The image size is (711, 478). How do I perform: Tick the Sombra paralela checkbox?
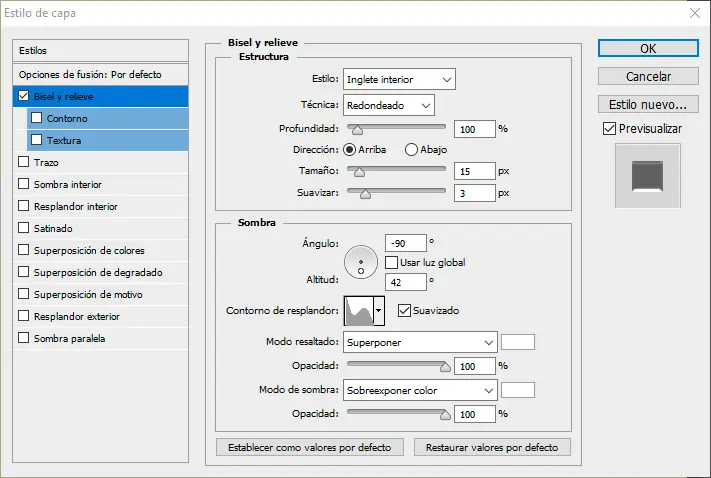pos(24,338)
